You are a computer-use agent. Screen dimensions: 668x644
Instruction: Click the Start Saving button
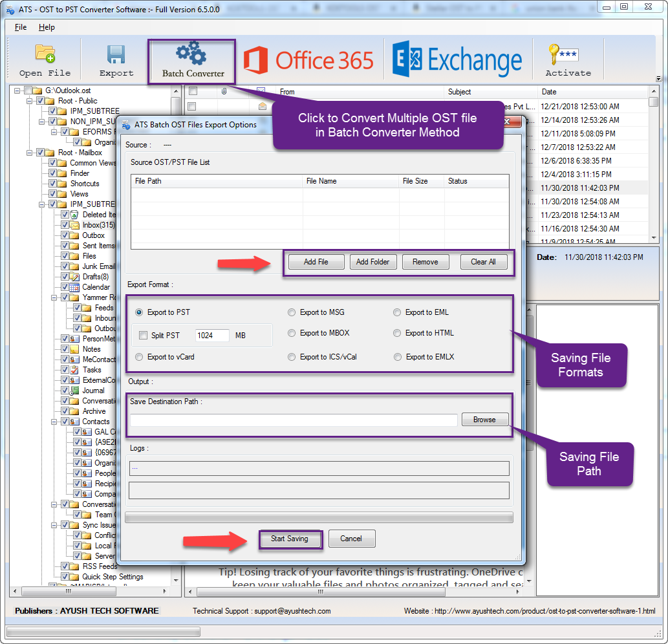(290, 539)
